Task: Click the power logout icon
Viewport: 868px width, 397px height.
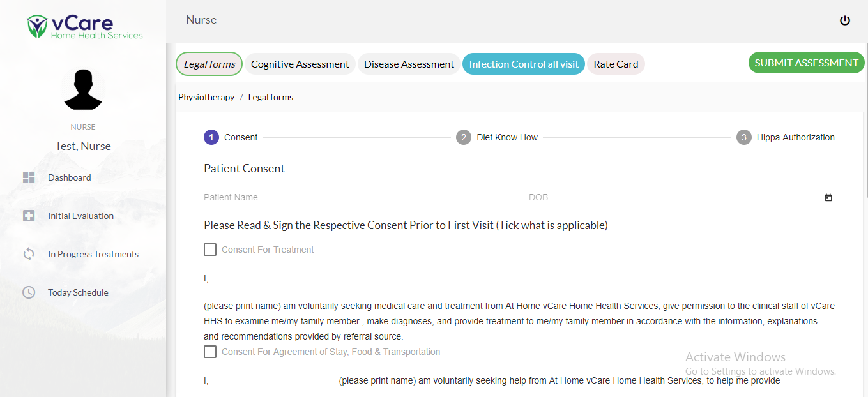Action: pyautogui.click(x=844, y=20)
